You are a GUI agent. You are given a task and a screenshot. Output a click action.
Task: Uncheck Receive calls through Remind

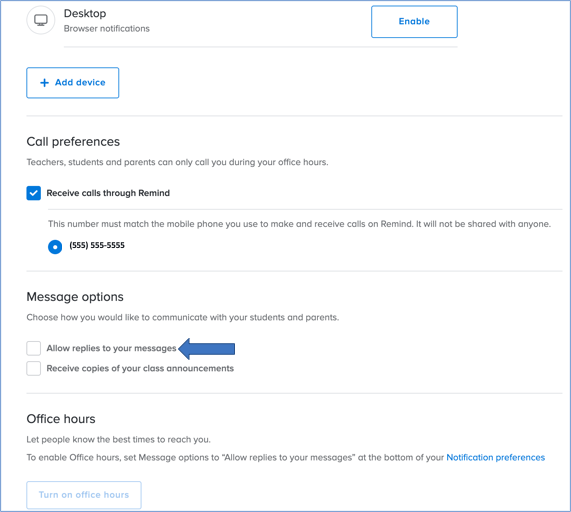34,193
